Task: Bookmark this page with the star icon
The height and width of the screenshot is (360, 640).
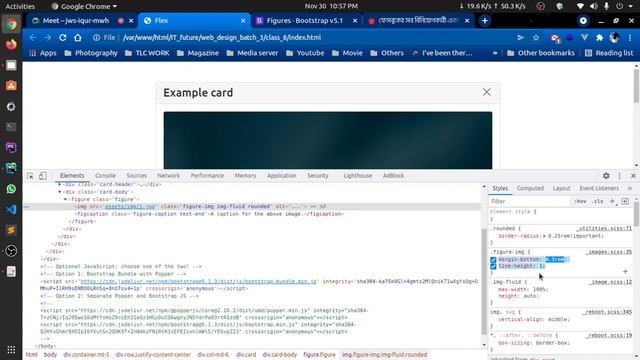Action: click(536, 38)
